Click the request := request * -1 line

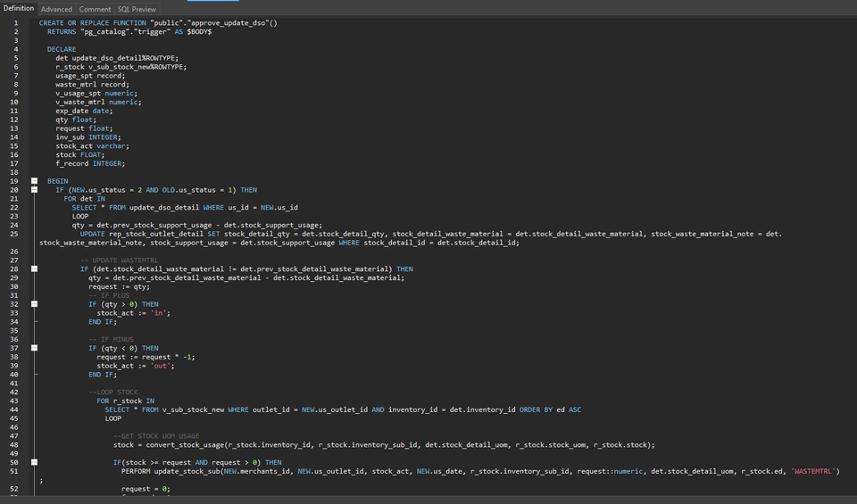(146, 357)
